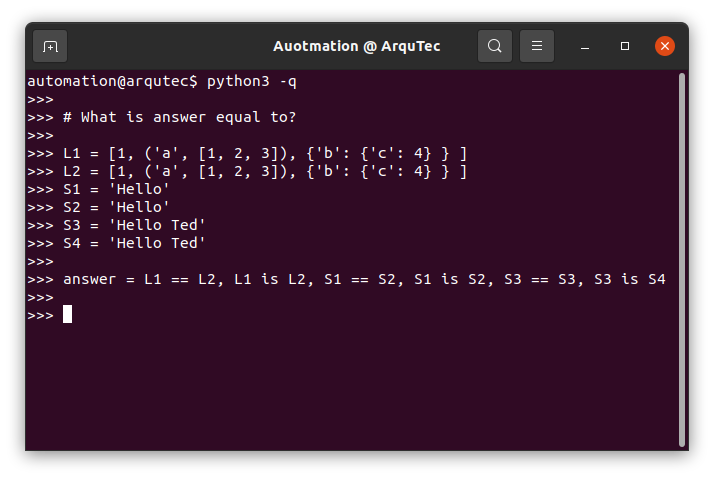714x479 pixels.
Task: Click the command line 'python3 -q'
Action: point(252,82)
